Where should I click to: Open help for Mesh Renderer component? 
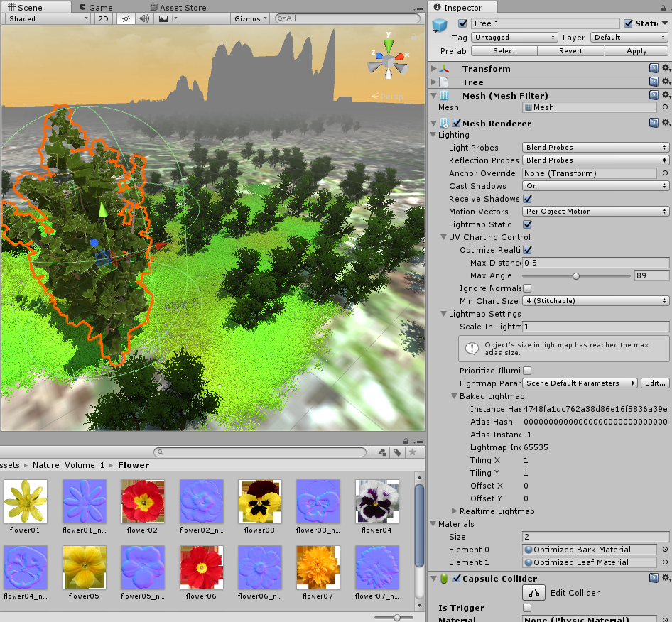[x=654, y=123]
